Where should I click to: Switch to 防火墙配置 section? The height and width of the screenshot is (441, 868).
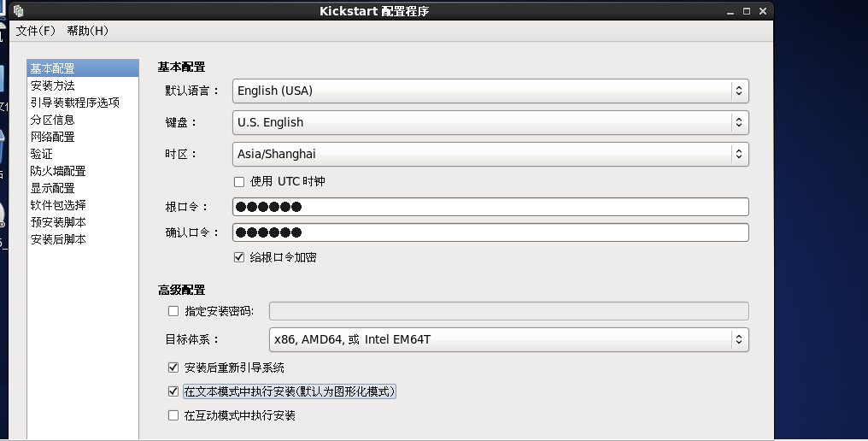(x=58, y=171)
